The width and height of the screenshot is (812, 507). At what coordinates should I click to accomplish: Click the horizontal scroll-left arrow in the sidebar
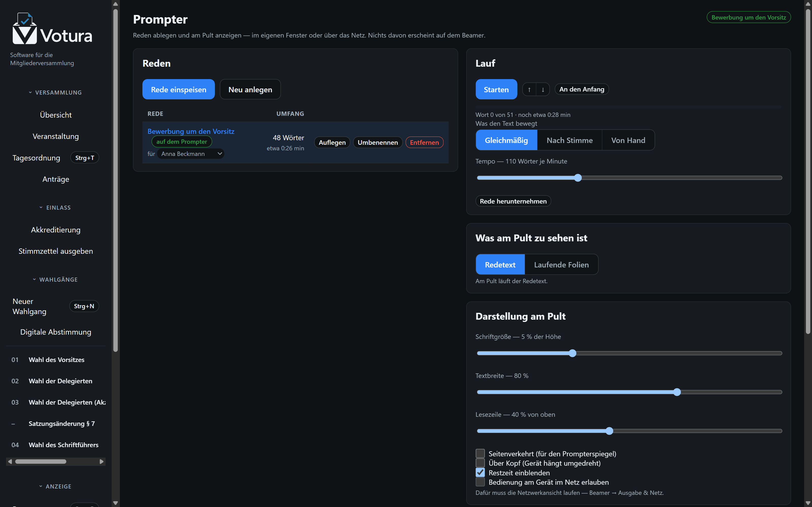(10, 462)
